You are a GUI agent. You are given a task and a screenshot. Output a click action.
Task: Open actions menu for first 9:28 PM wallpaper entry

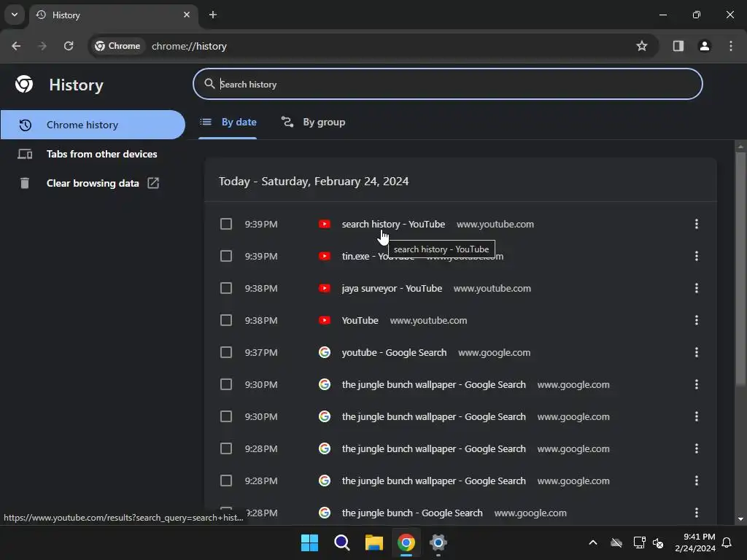click(x=697, y=448)
